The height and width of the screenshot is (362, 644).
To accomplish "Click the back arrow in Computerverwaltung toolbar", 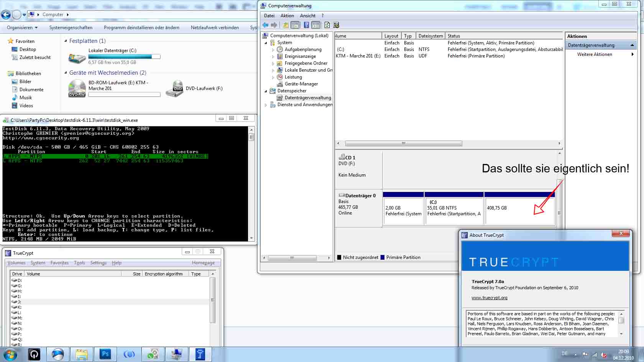I will [265, 25].
